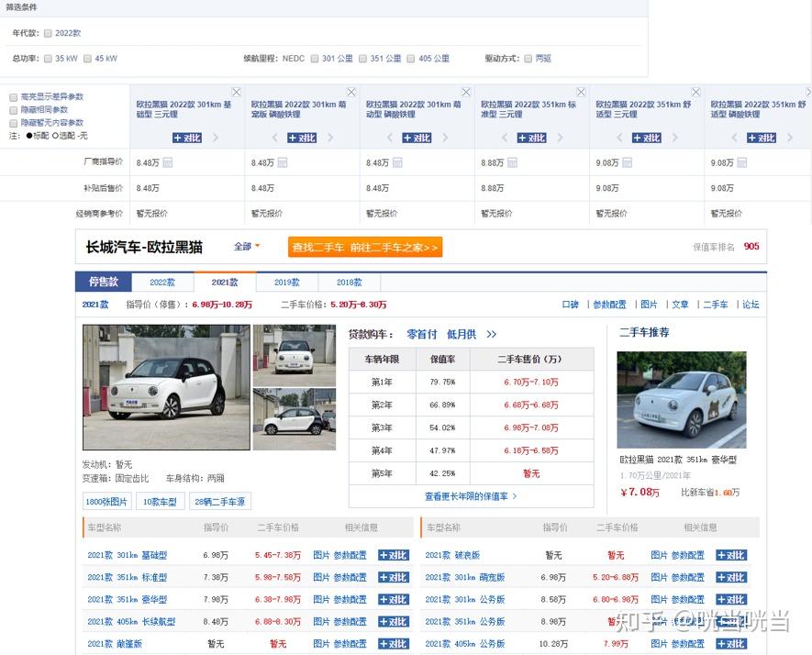
Task: Add 351km 标准型 三元锂 column to 对比
Action: [x=532, y=138]
